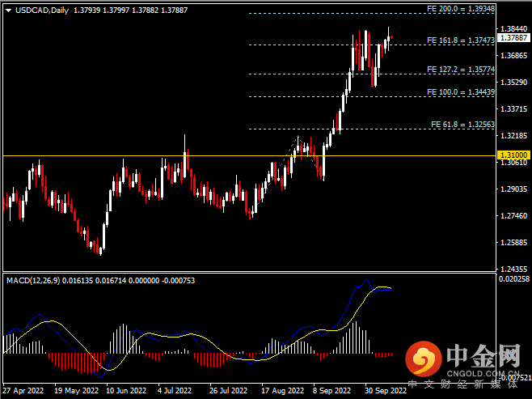Select the FE 100.0 = 1.34439 label
Image resolution: width=532 pixels, height=399 pixels.
coord(460,92)
